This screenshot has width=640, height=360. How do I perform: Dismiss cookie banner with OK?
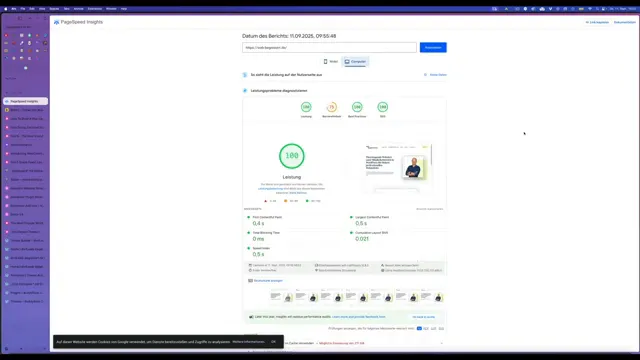(273, 342)
